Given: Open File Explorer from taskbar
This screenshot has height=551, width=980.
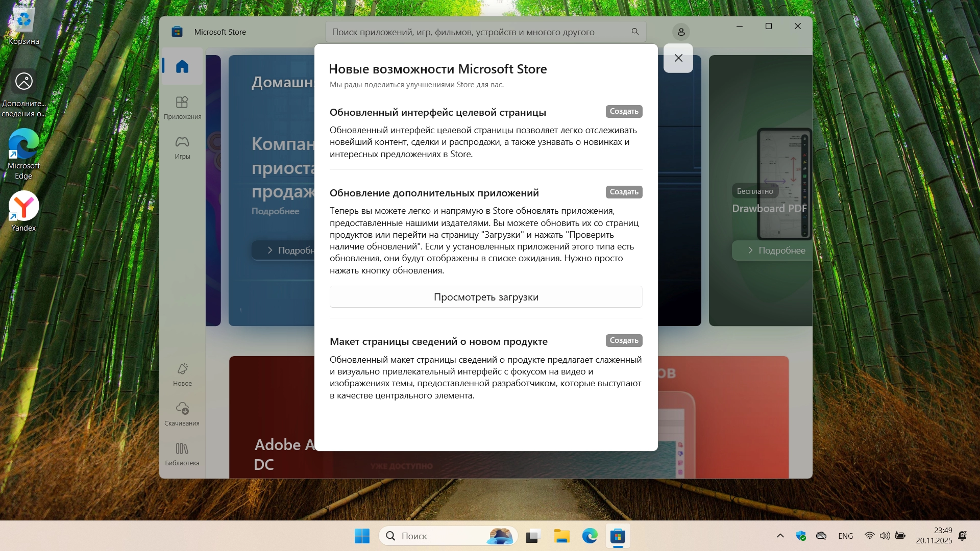Looking at the screenshot, I should click(x=561, y=536).
